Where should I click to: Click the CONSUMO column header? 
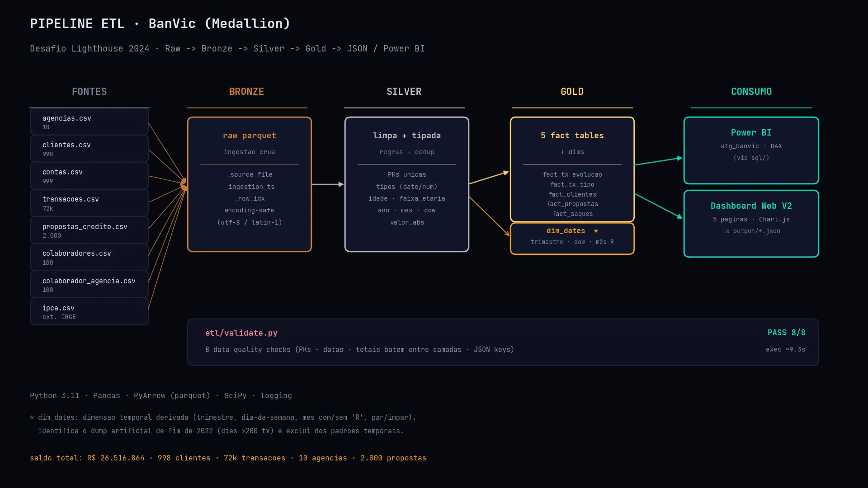pyautogui.click(x=751, y=92)
